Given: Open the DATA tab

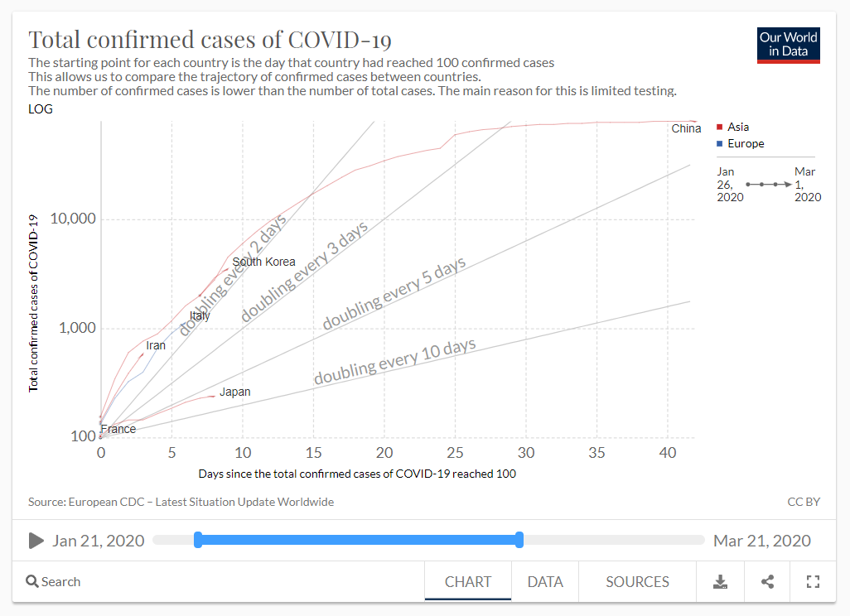Looking at the screenshot, I should pyautogui.click(x=545, y=581).
